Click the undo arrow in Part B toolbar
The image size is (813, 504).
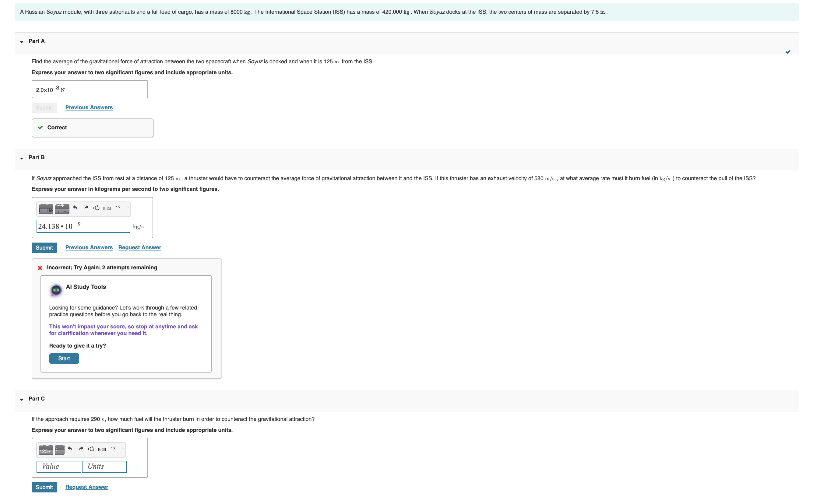pos(75,208)
